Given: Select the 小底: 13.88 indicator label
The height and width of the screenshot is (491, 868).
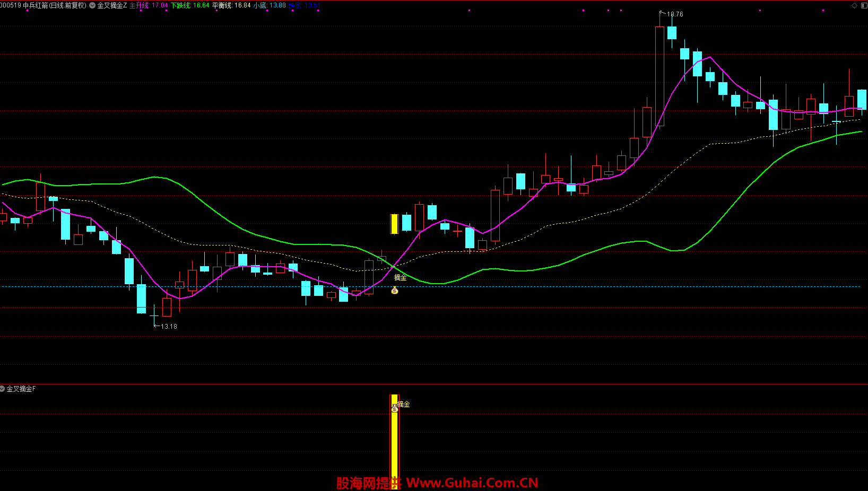Looking at the screenshot, I should [x=270, y=5].
